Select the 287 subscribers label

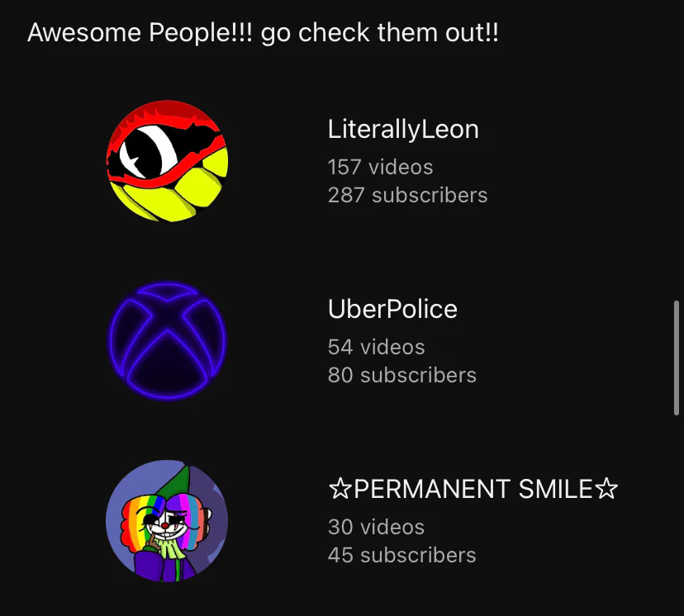pos(407,195)
